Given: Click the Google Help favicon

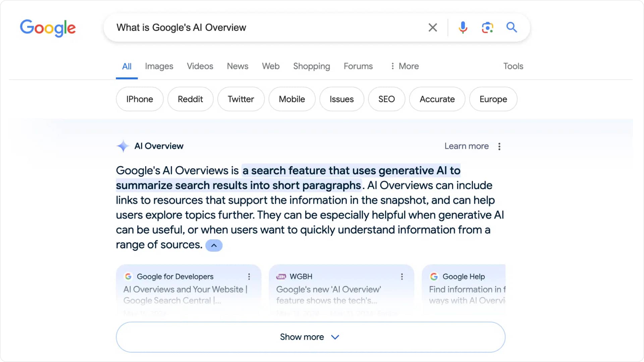Looking at the screenshot, I should [x=434, y=277].
